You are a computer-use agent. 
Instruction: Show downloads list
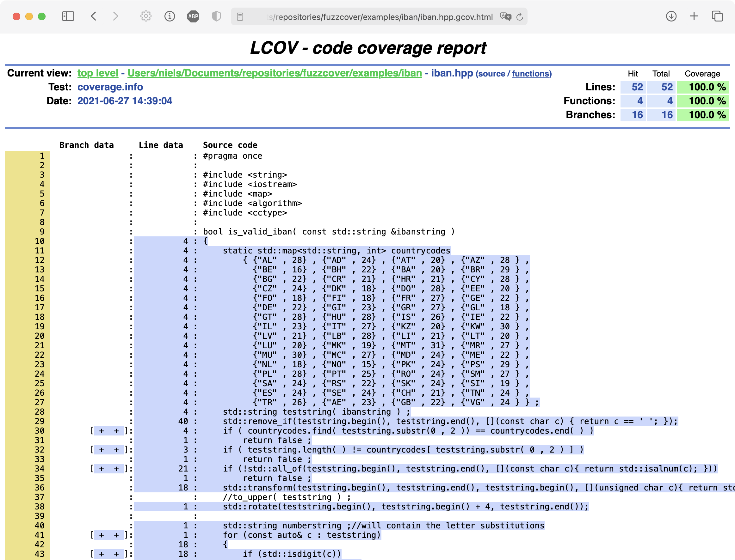pyautogui.click(x=671, y=16)
